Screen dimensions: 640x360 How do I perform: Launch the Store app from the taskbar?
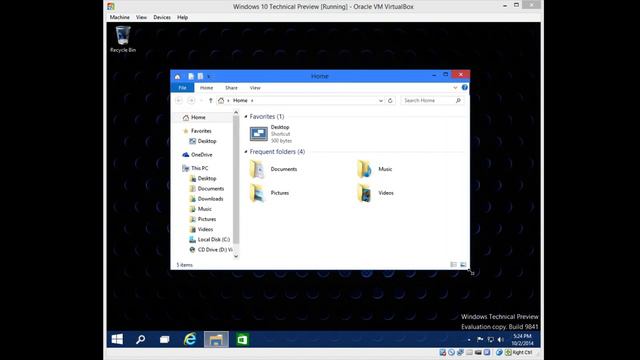click(x=242, y=339)
